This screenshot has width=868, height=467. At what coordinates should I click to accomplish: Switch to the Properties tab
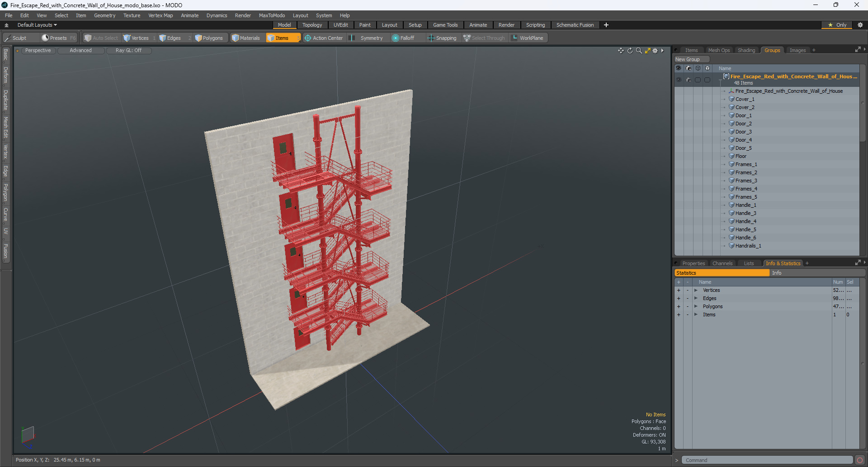click(693, 263)
